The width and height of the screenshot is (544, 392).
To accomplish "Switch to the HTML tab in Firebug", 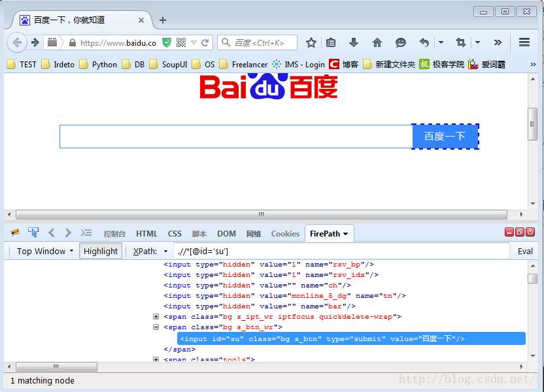I will point(146,234).
